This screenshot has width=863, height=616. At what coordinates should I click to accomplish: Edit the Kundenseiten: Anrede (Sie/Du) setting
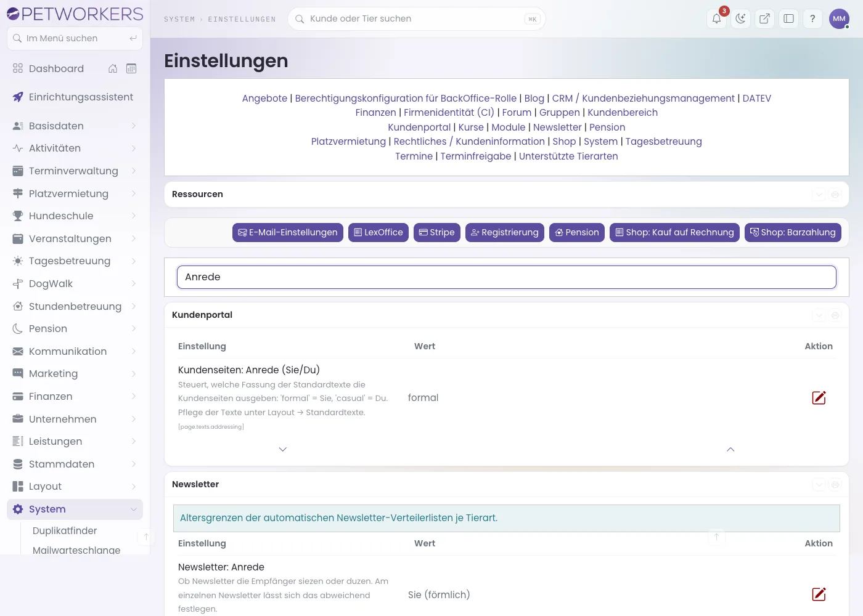tap(819, 398)
